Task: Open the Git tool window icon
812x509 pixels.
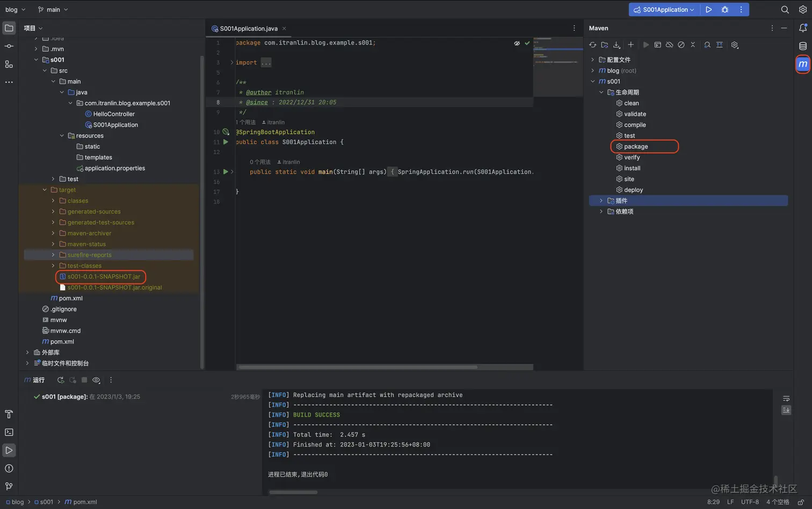Action: (x=9, y=486)
